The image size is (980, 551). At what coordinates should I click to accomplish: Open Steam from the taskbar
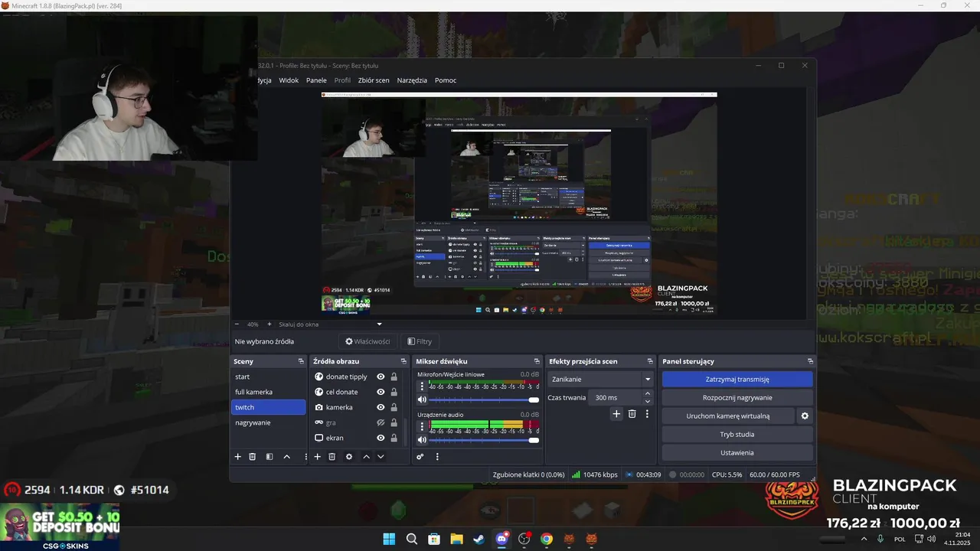[479, 539]
